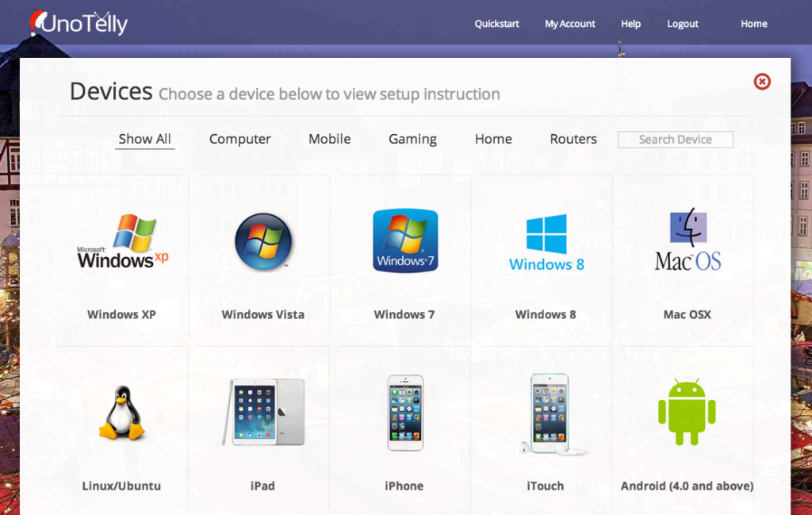The height and width of the screenshot is (515, 812).
Task: Choose "Android (4.0 and above)" label
Action: click(688, 486)
